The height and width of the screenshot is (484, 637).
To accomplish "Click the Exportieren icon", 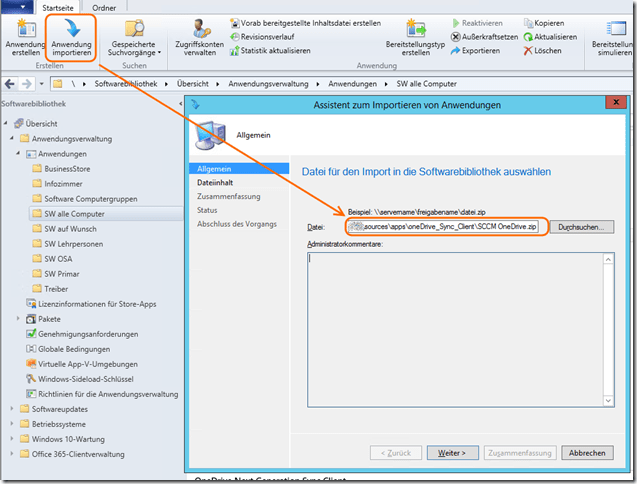I will [455, 50].
